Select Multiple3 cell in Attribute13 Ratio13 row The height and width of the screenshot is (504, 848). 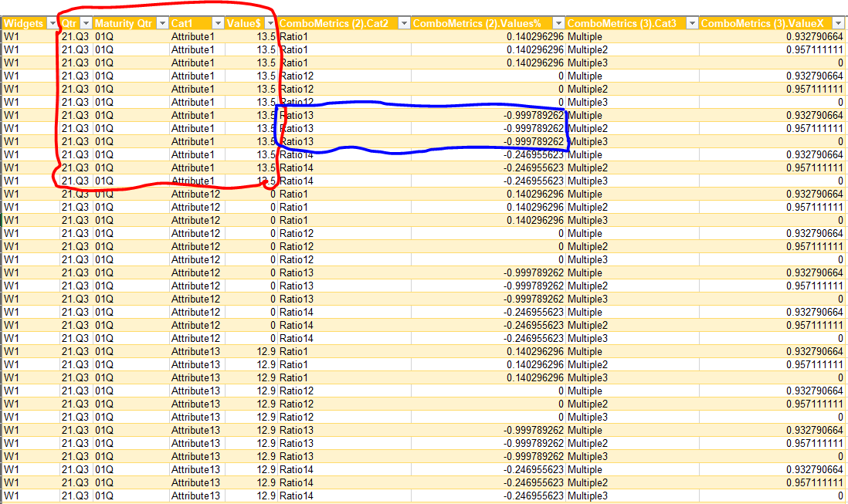point(632,456)
